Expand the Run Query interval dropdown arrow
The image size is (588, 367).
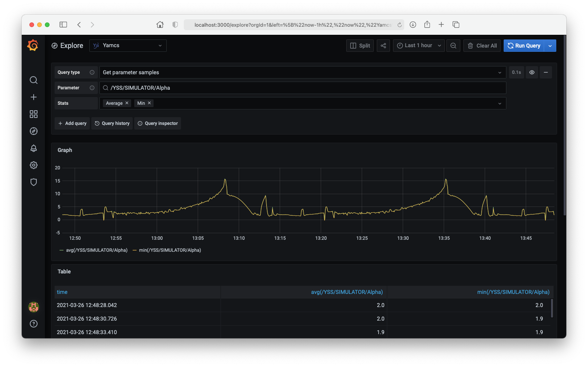click(550, 46)
